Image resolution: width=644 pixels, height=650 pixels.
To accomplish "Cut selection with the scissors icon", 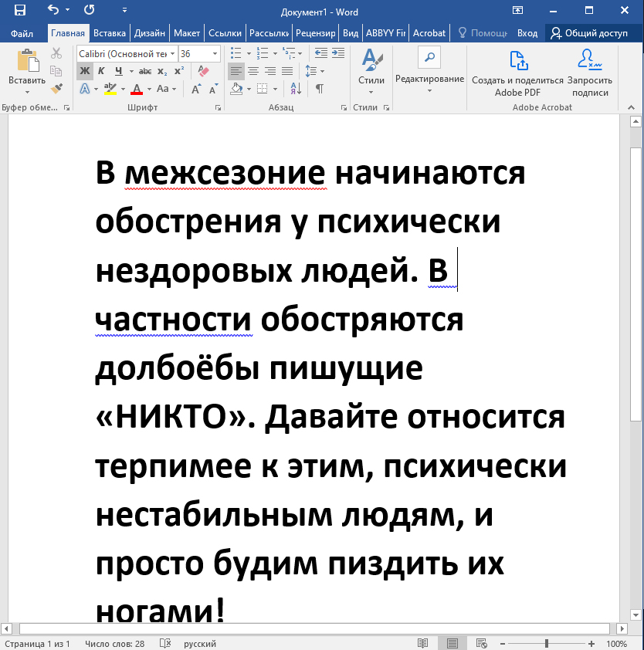I will pyautogui.click(x=56, y=53).
